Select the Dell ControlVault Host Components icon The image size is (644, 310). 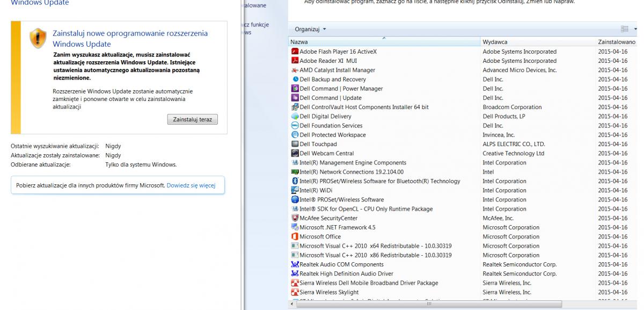(295, 107)
